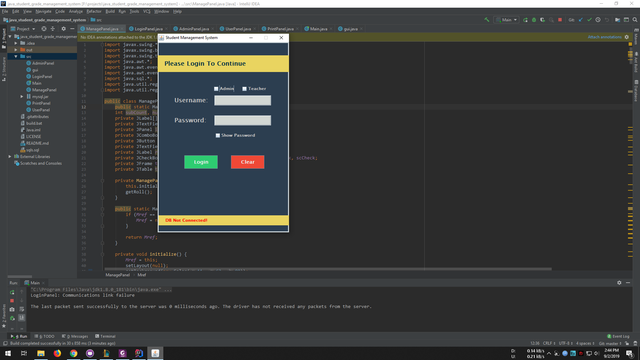Rerun Main from the top toolbar
Screen dimensions: 640x360
(525, 20)
